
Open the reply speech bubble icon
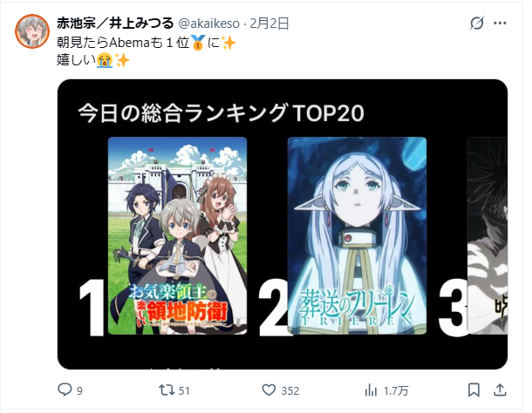(x=65, y=389)
